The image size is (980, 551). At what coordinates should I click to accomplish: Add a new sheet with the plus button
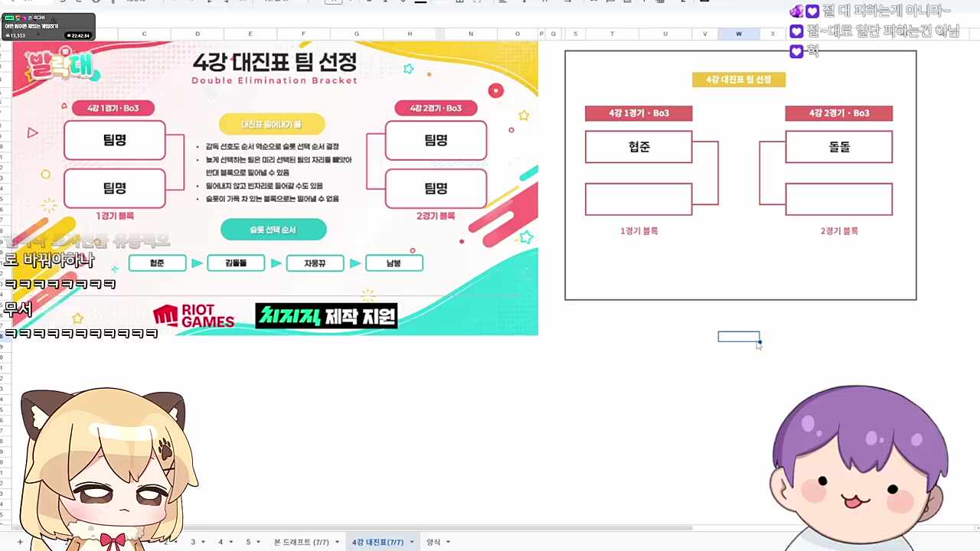point(21,542)
